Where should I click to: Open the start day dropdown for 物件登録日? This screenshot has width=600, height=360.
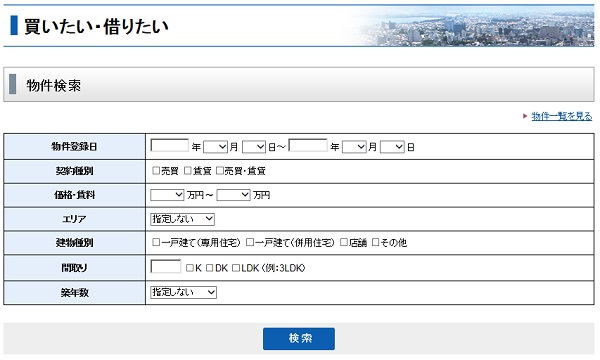coord(254,147)
